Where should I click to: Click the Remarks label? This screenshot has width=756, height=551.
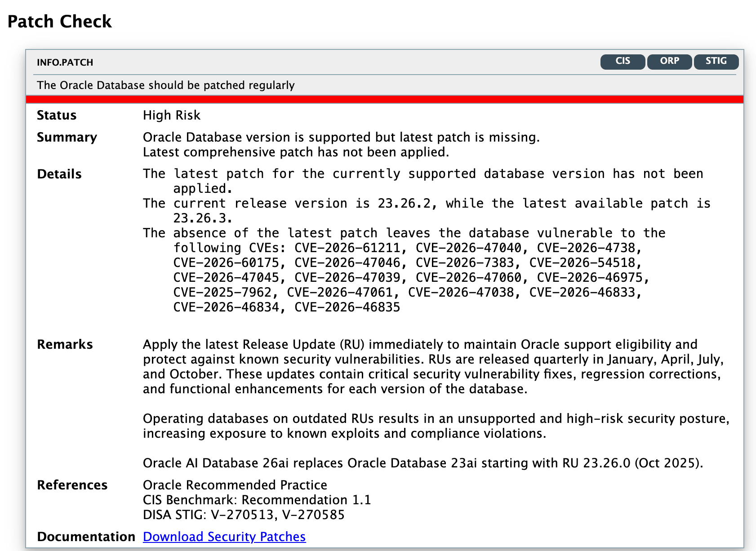click(65, 344)
